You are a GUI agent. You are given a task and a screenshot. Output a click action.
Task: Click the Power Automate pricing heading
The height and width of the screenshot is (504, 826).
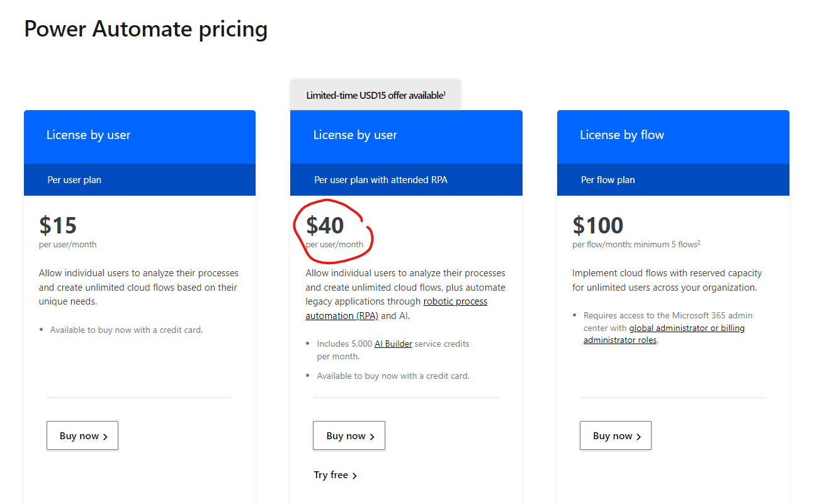tap(145, 29)
